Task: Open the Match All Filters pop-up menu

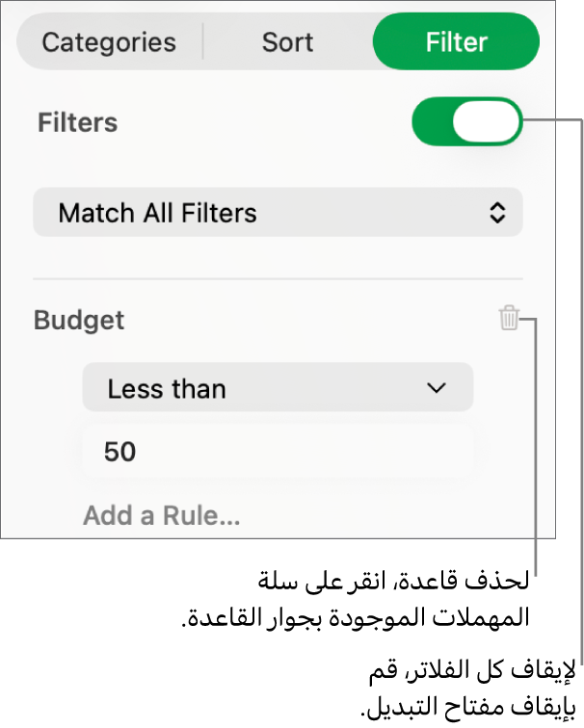Action: point(278,213)
